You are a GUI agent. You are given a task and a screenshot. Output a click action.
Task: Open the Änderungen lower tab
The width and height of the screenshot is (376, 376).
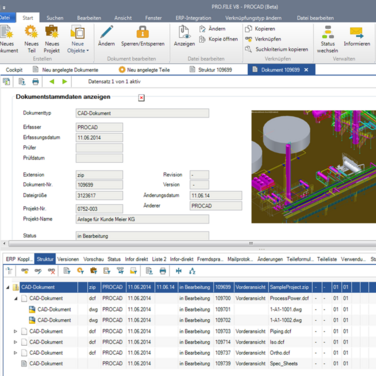(270, 259)
